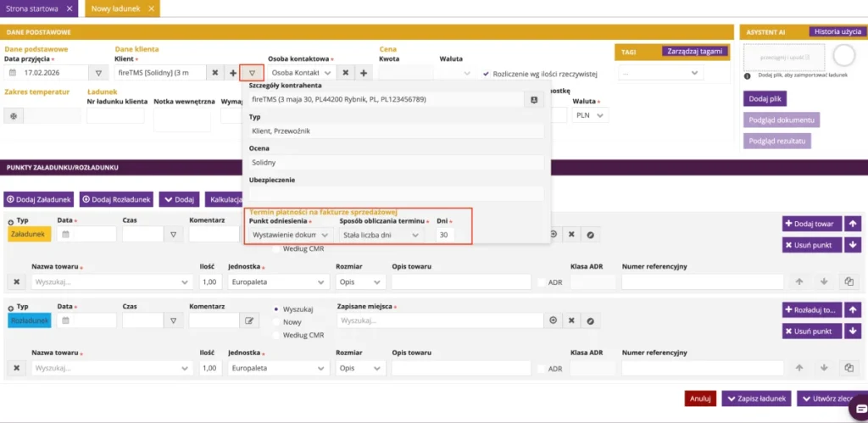
Task: Click the circled-arrow icon after Rozładunek Zapisane miejsca
Action: [553, 320]
